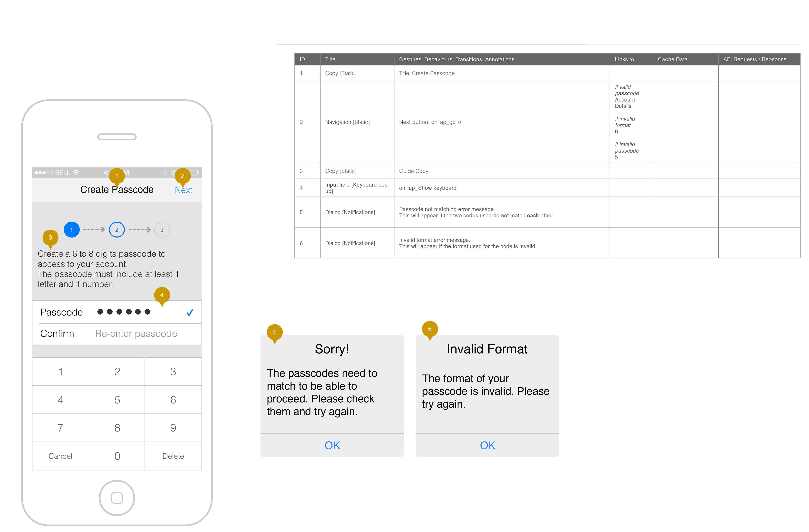Click the battery icon in phone status bar
809x532 pixels.
193,172
